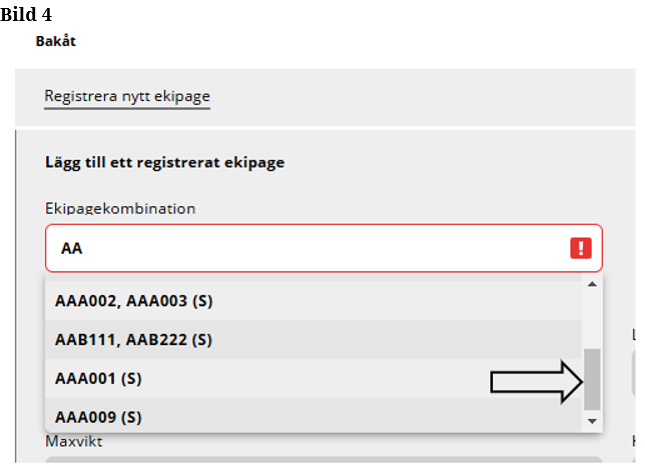Click the scroll up arrow in list

tap(592, 285)
